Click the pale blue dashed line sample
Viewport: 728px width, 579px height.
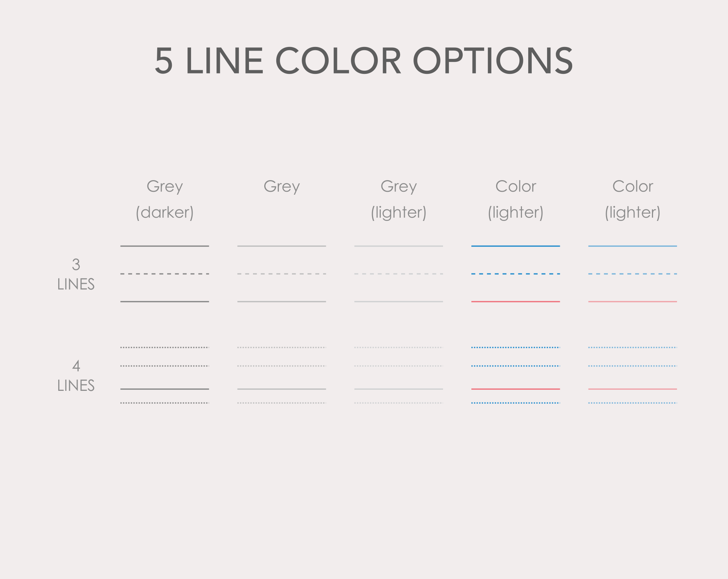tap(633, 274)
